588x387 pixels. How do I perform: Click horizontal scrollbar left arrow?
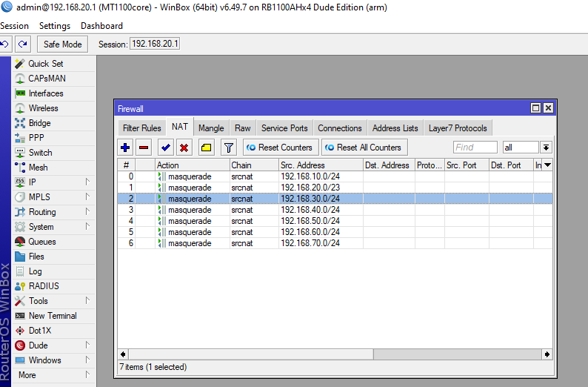pos(123,354)
